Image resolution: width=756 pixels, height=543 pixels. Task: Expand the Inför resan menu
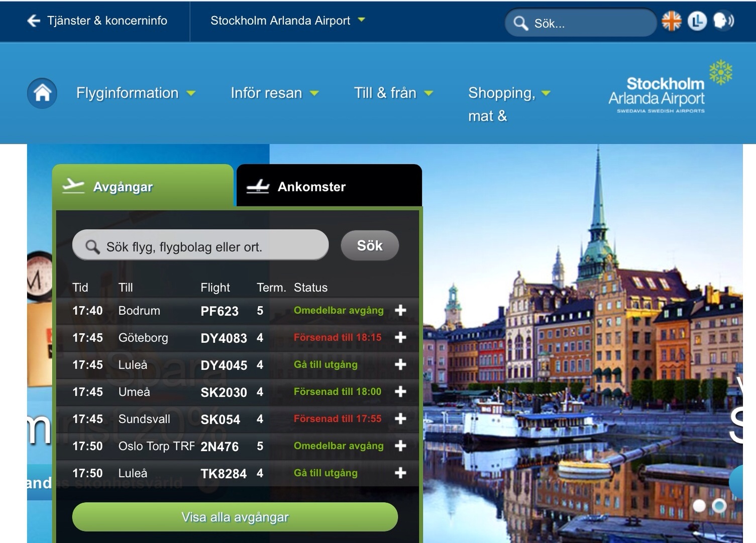click(x=274, y=93)
